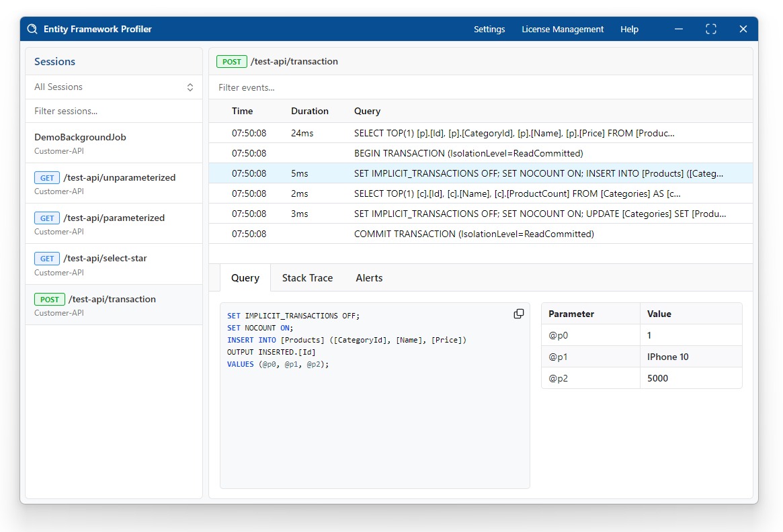Viewport: 783px width, 532px height.
Task: Click the GET badge next to select-star
Action: click(47, 259)
